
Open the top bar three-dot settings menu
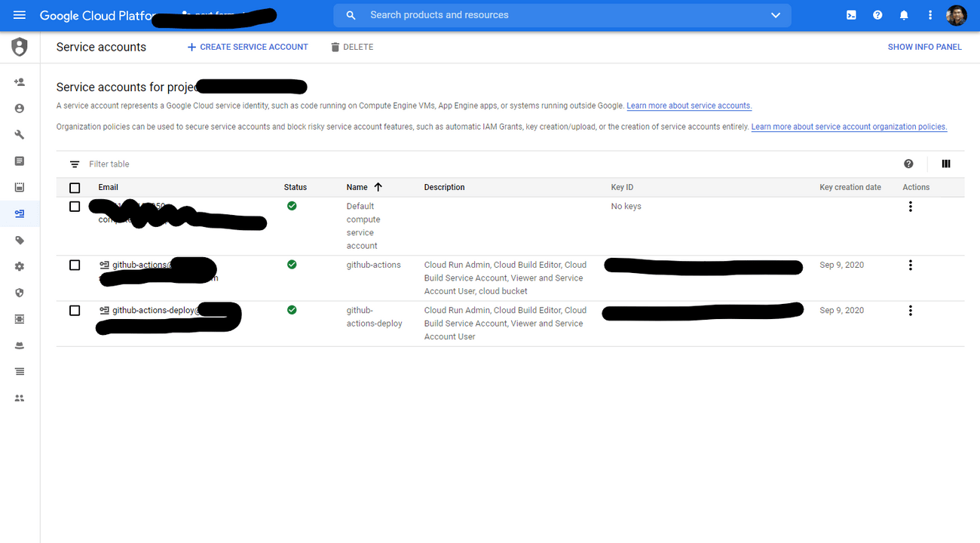click(x=930, y=15)
